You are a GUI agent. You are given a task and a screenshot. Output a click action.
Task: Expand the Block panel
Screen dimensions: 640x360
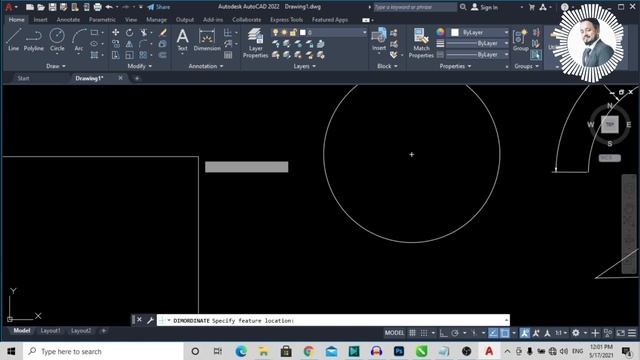pos(387,66)
